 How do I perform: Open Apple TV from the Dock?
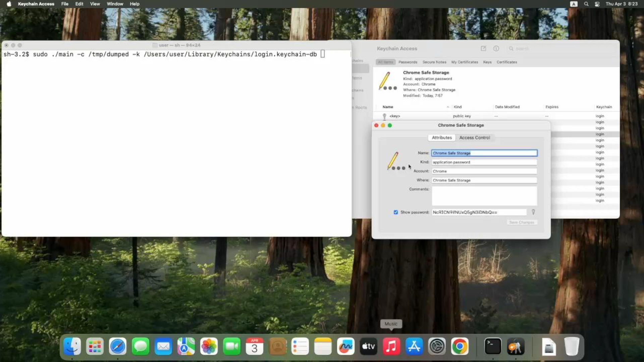pos(369,346)
